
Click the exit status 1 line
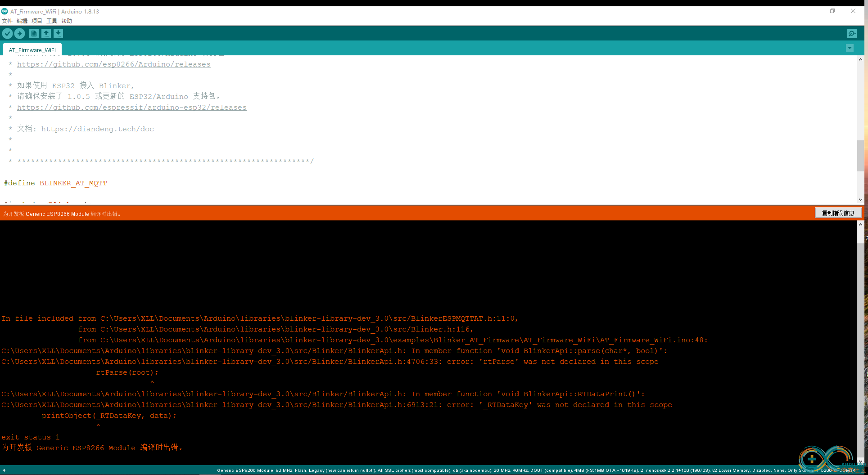tap(31, 437)
